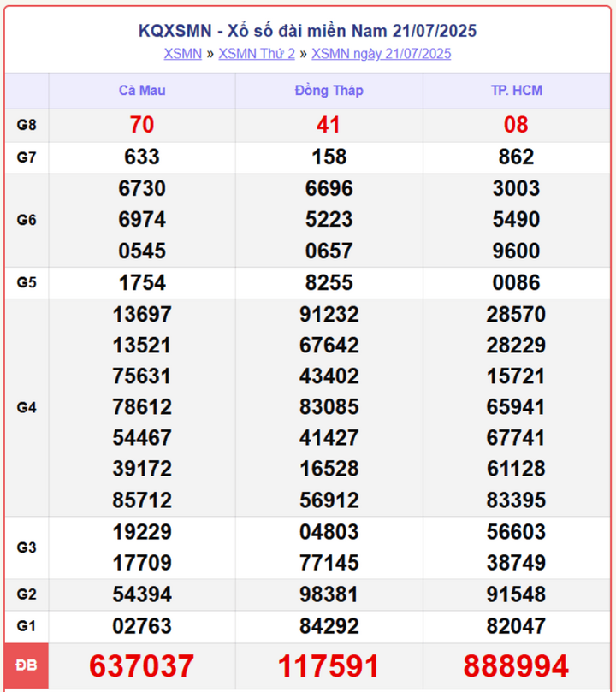Click the G6 number 5490
The image size is (616, 692).
(x=516, y=219)
